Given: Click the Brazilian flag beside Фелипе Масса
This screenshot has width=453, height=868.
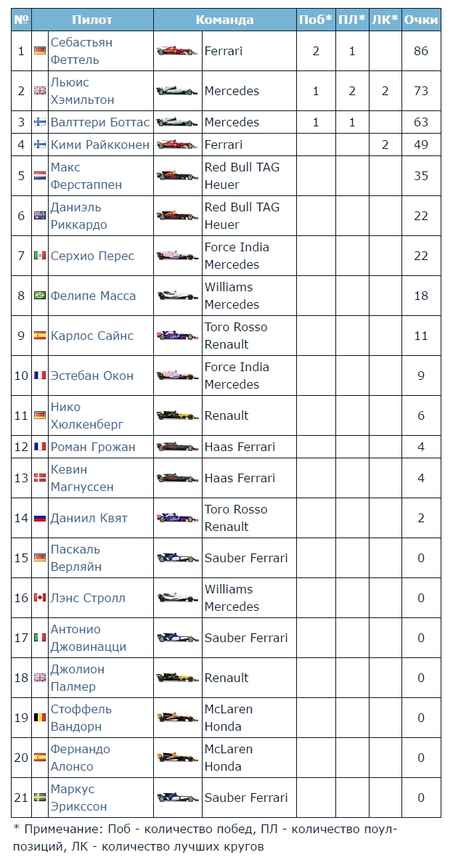Looking at the screenshot, I should (x=40, y=296).
